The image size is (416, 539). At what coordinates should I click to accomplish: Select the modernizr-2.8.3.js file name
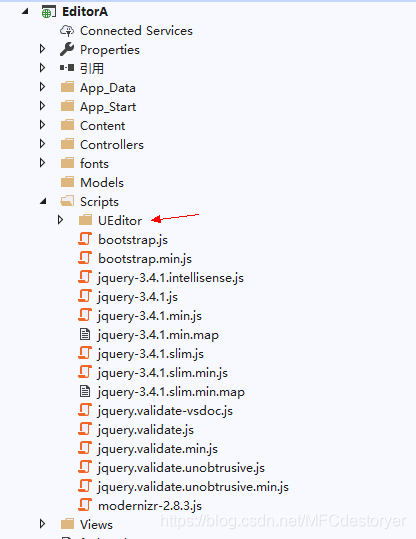[150, 506]
